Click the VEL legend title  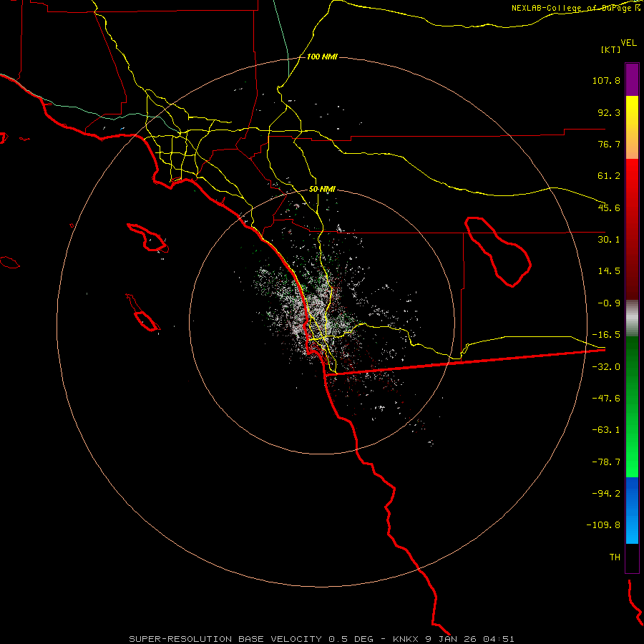click(x=629, y=43)
